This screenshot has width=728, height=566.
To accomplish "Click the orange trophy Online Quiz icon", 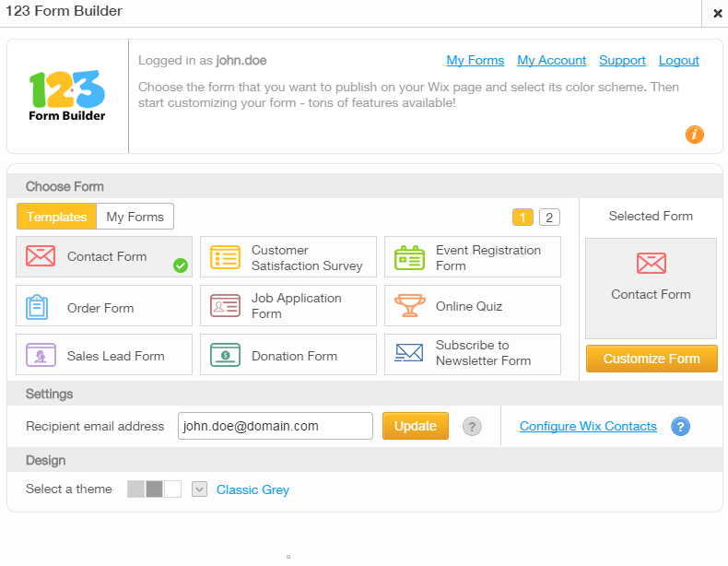I will click(409, 305).
